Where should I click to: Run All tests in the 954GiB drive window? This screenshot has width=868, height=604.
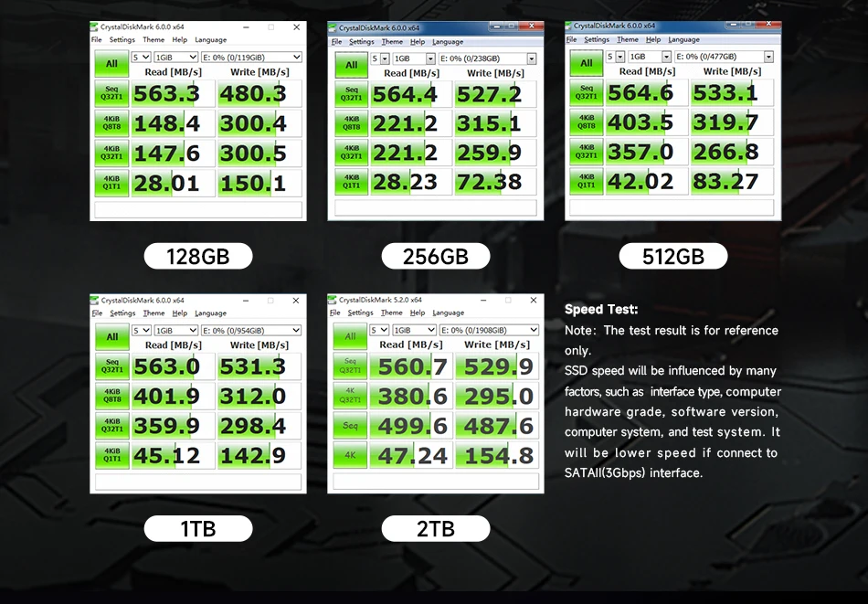tap(111, 336)
